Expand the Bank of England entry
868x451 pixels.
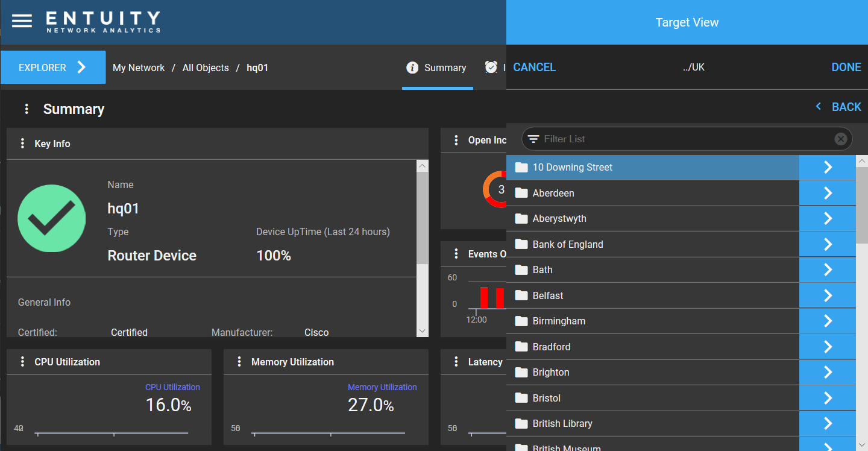[827, 244]
